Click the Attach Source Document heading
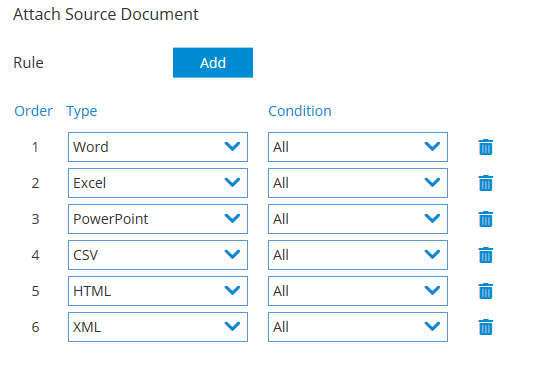The height and width of the screenshot is (367, 545). point(106,15)
